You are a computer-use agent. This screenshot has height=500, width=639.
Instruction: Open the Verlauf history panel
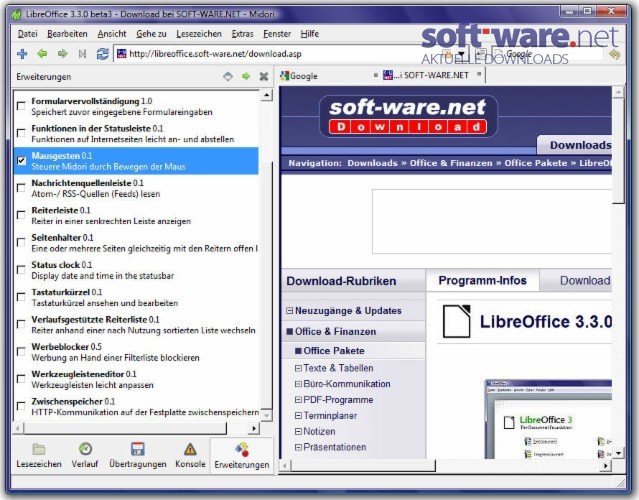coord(85,456)
